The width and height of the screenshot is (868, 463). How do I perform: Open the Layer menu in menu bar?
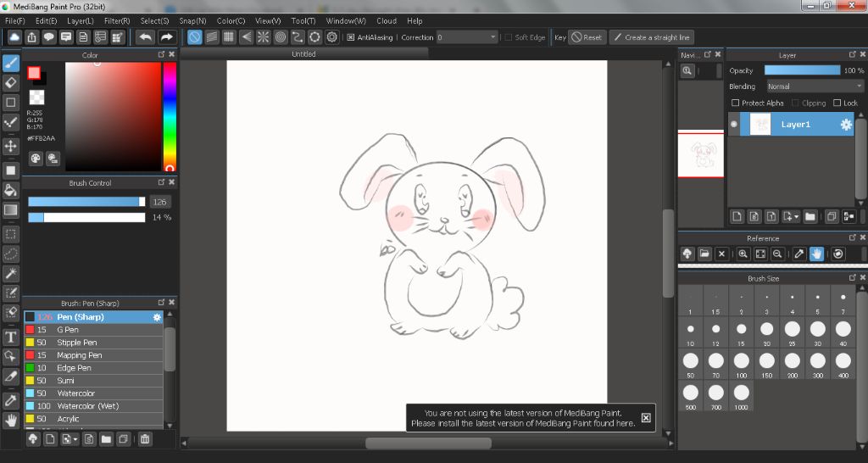(81, 20)
